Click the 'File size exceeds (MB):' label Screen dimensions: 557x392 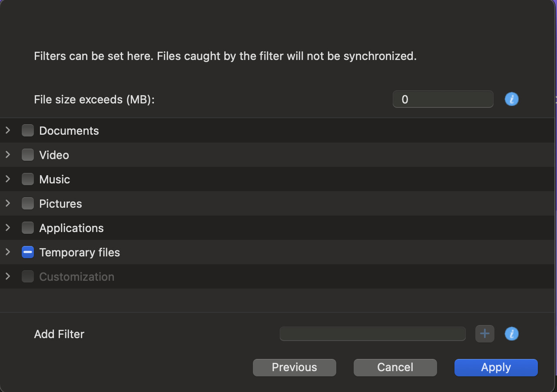(94, 100)
